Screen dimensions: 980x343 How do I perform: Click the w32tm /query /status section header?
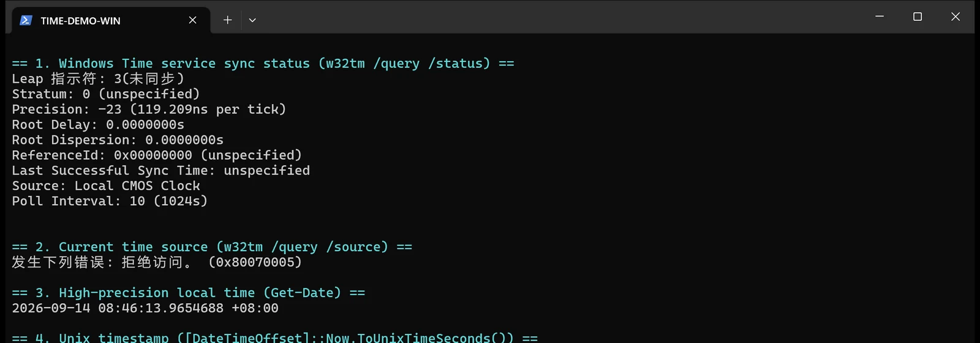pyautogui.click(x=263, y=64)
